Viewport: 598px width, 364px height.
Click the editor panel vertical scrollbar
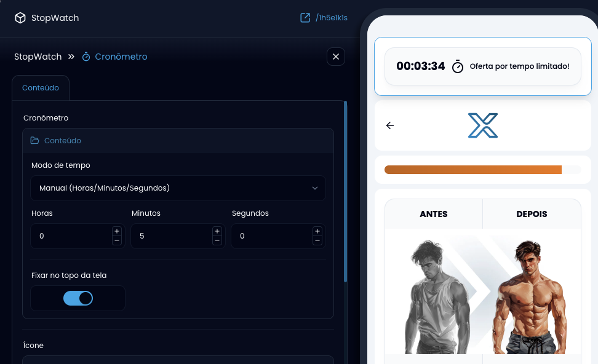(x=346, y=191)
